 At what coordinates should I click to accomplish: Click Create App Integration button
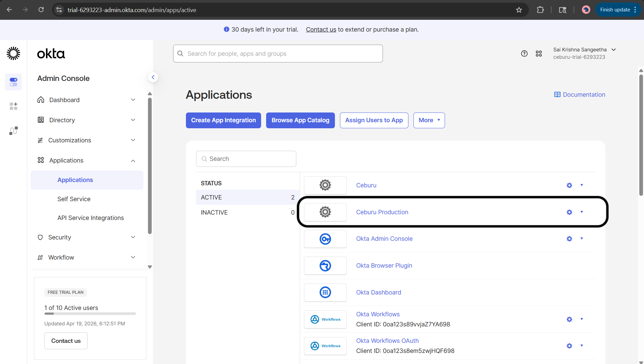pos(224,120)
